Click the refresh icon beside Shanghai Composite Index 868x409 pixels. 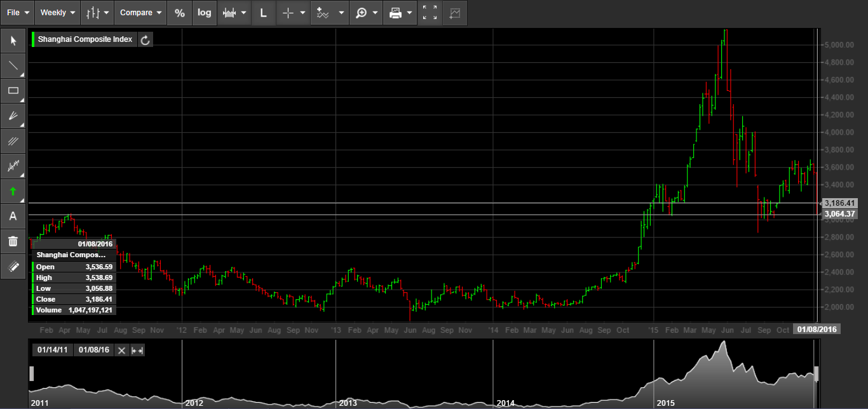pos(145,40)
